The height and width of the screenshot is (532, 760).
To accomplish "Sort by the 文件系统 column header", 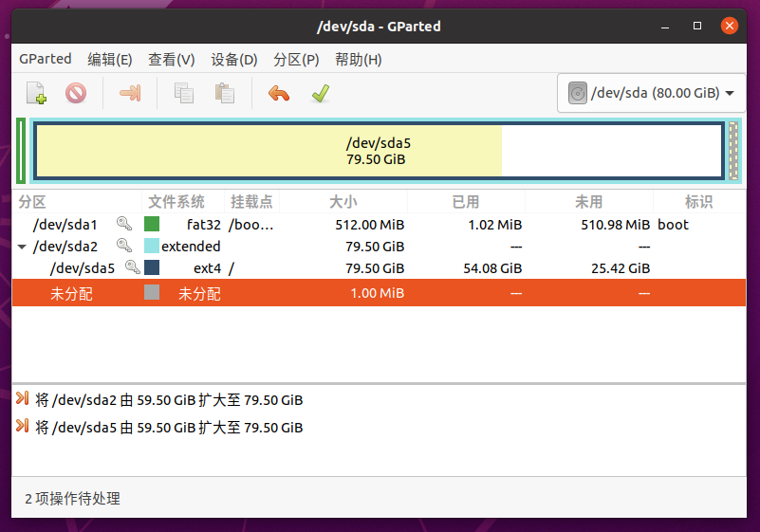I will [x=183, y=202].
